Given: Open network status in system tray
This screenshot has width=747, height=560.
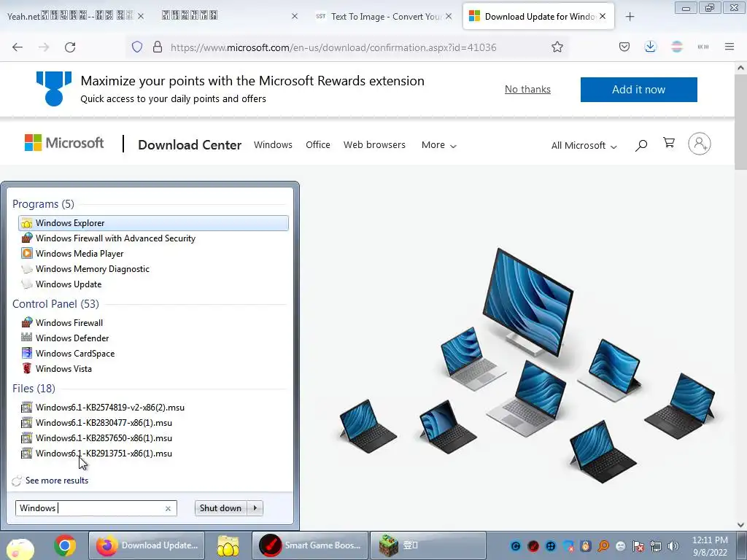Looking at the screenshot, I should pyautogui.click(x=656, y=546).
